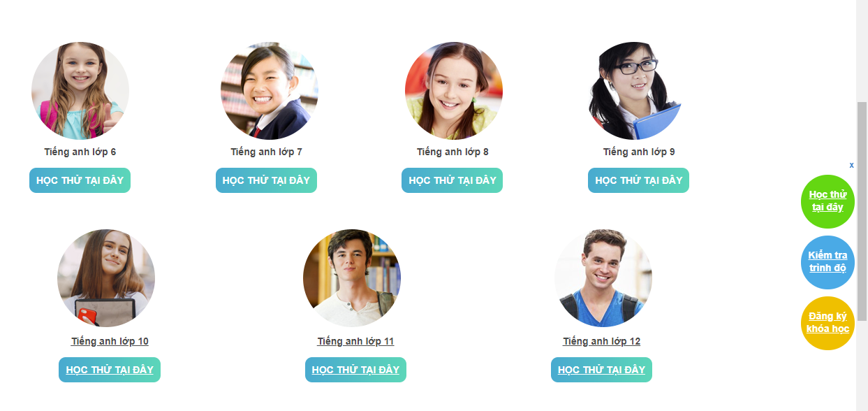868x411 pixels.
Task: Click HỌC THỬ TẠI ĐÂY under lớp 10
Action: 110,370
